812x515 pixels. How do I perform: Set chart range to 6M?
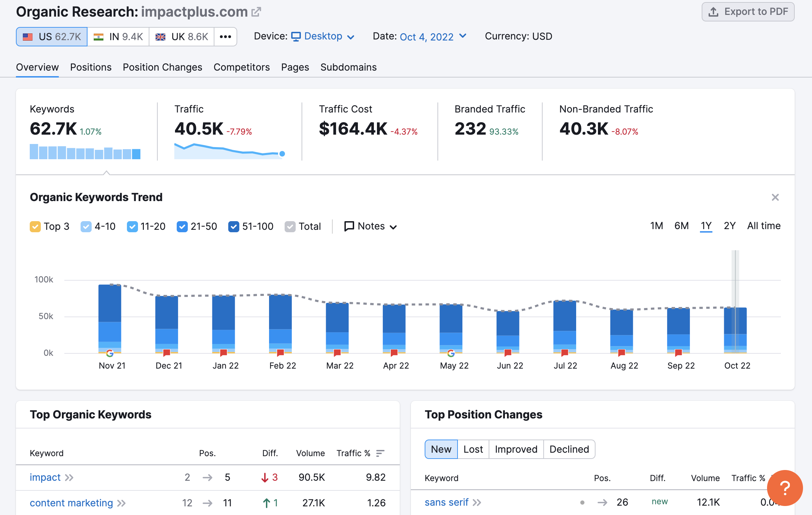pos(681,226)
